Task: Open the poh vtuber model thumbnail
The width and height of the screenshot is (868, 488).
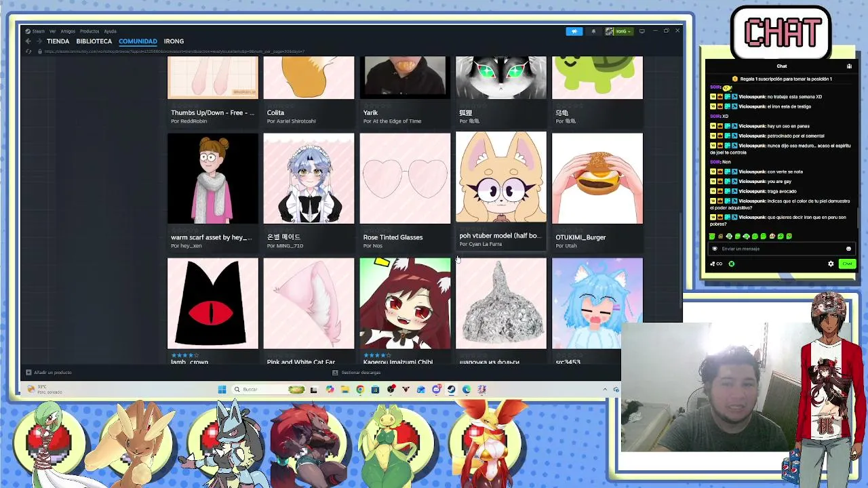Action: pos(501,177)
